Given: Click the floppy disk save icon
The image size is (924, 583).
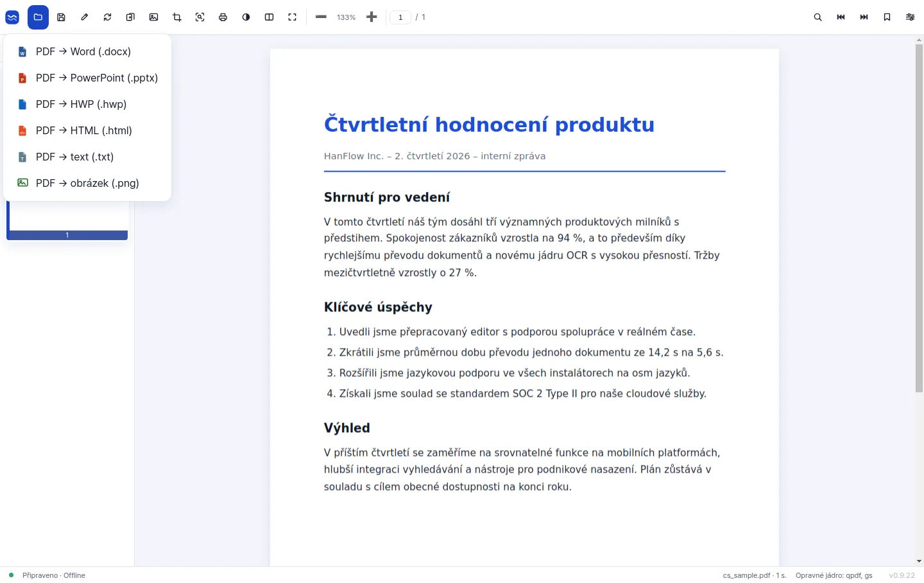Looking at the screenshot, I should pyautogui.click(x=61, y=17).
